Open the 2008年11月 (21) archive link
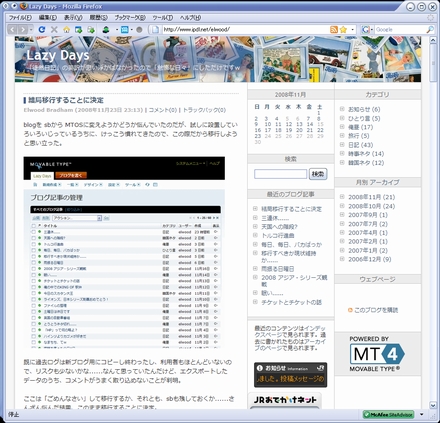 click(x=371, y=197)
